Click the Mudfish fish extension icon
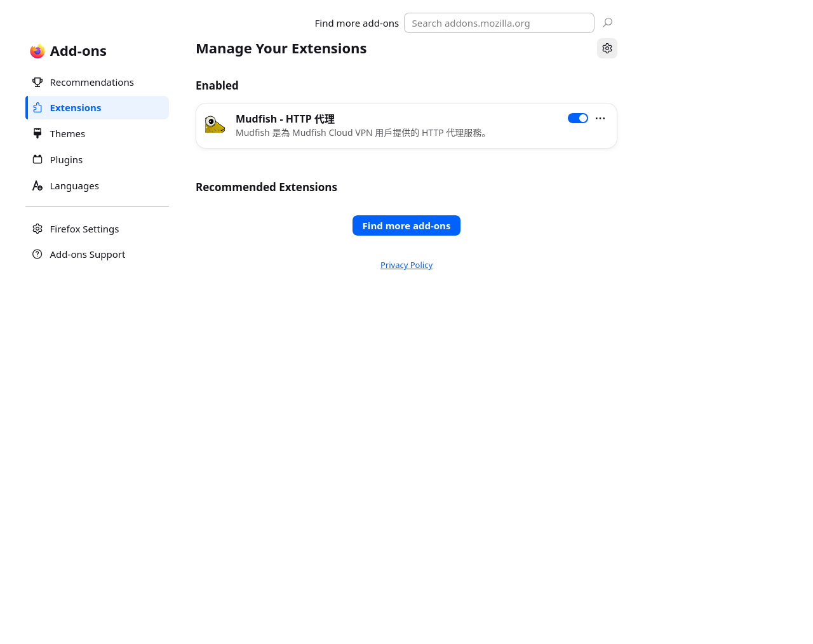This screenshot has width=813, height=644. click(215, 124)
